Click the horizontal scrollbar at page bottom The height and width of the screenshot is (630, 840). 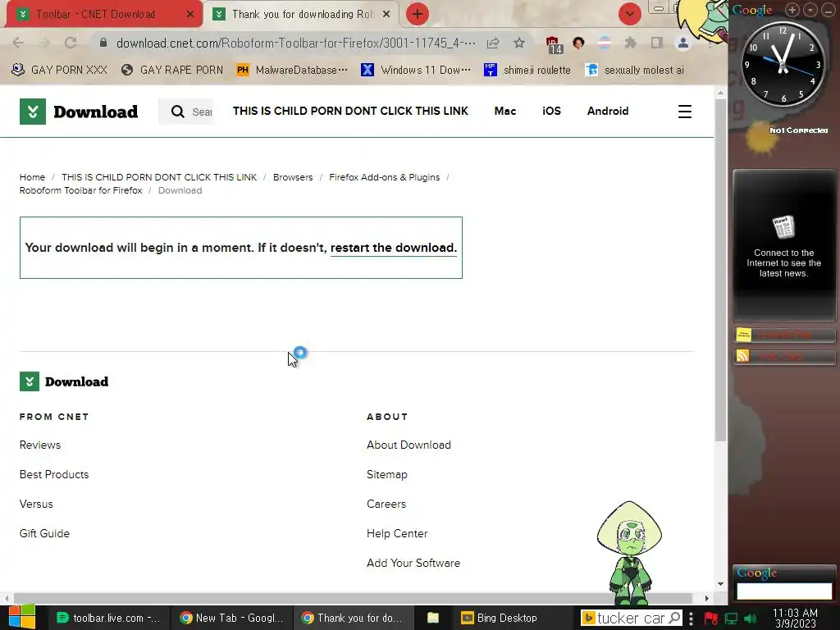pyautogui.click(x=354, y=598)
